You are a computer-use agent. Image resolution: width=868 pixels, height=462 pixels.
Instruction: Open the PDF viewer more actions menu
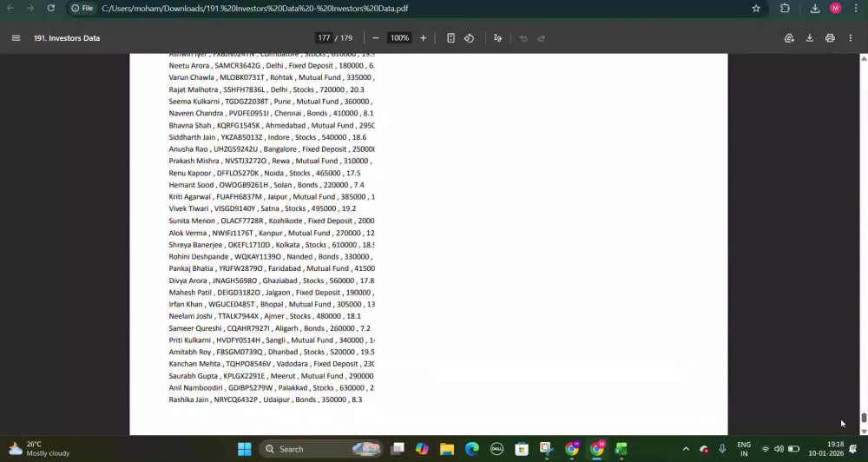click(x=851, y=38)
